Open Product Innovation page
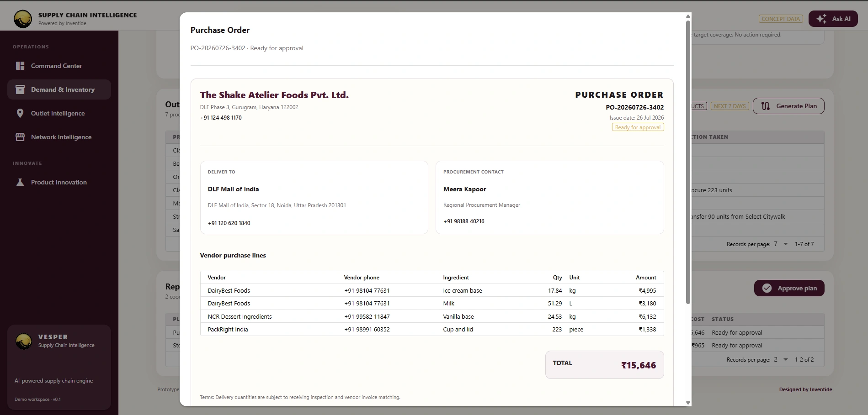Image resolution: width=868 pixels, height=415 pixels. coord(59,182)
